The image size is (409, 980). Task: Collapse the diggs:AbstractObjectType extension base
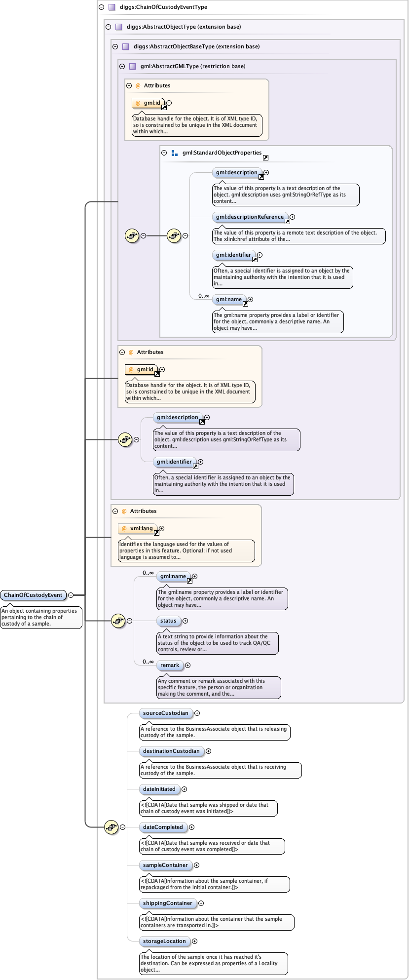coord(108,27)
